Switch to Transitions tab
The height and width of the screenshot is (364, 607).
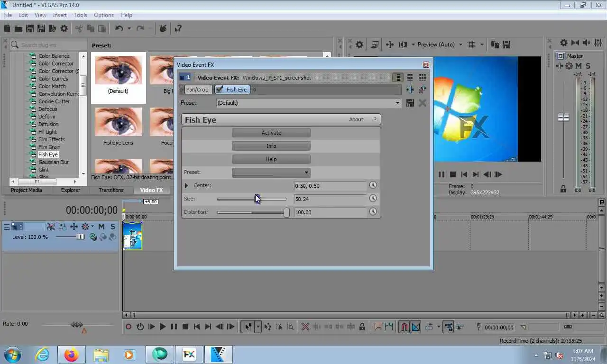pyautogui.click(x=111, y=190)
